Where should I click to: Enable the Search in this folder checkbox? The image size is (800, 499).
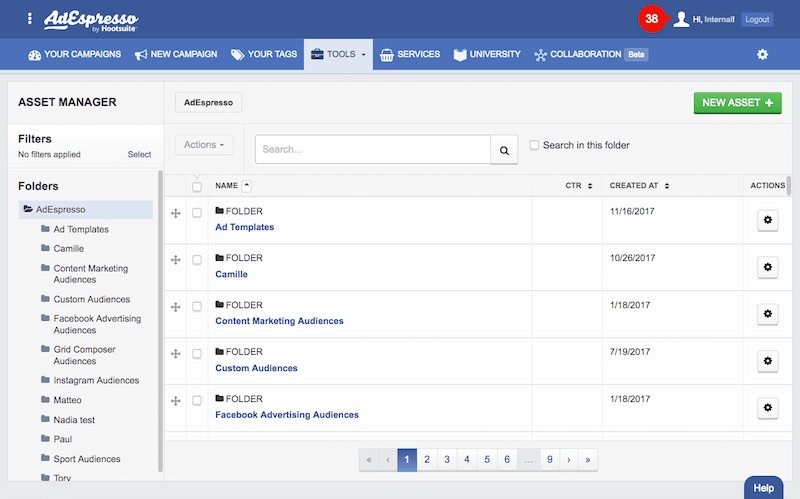(x=534, y=145)
